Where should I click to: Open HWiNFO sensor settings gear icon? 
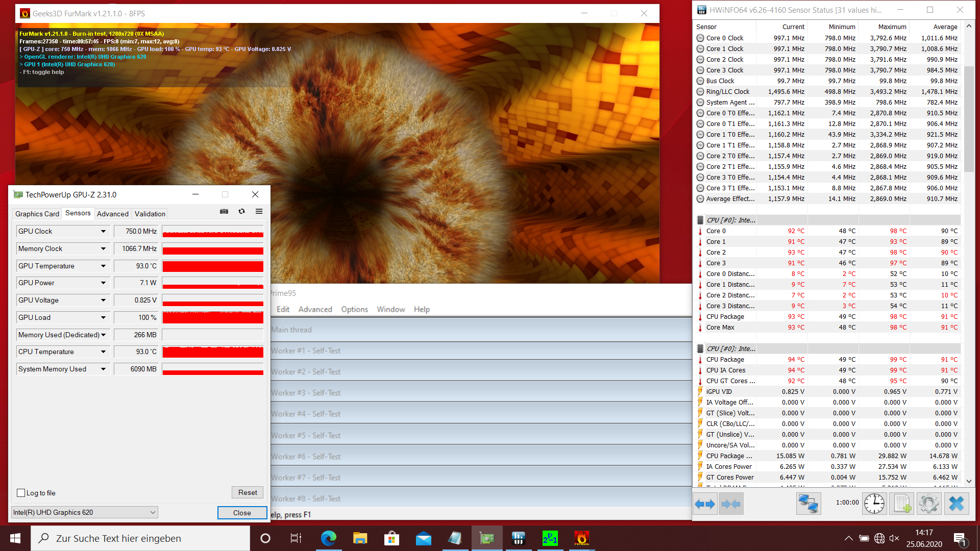(928, 504)
